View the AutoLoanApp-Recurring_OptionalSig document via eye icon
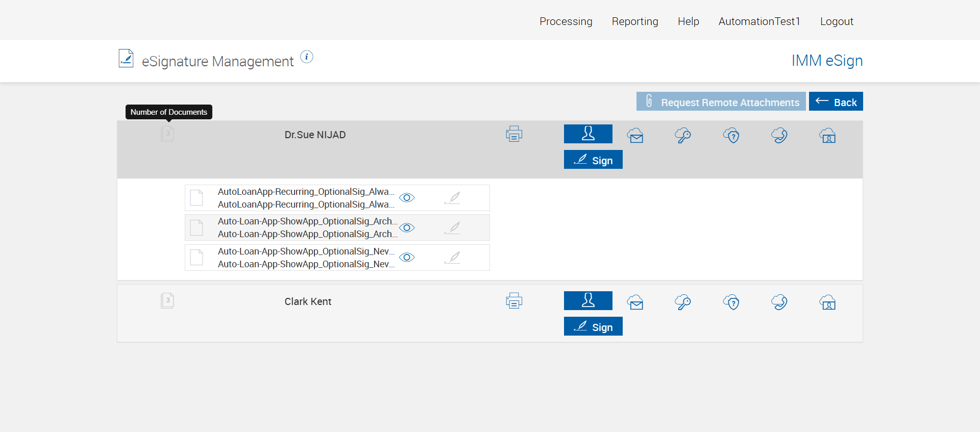980x432 pixels. pos(407,198)
